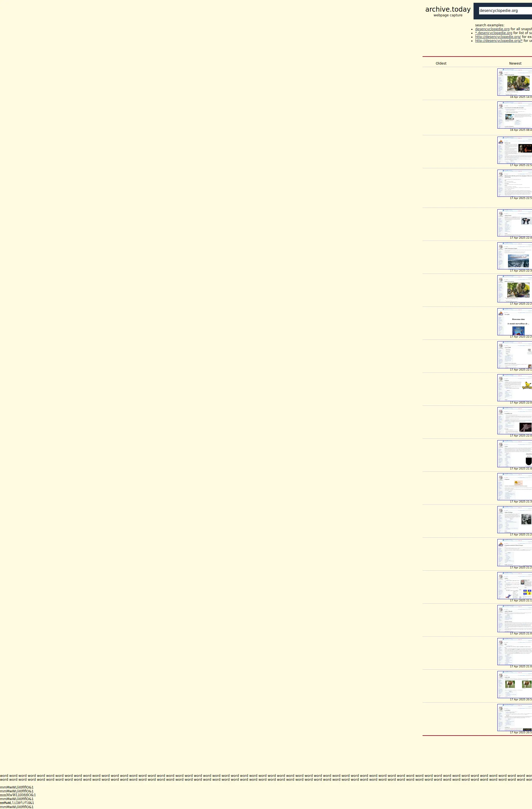Image resolution: width=532 pixels, height=809 pixels.
Task: Open the snapshot with blue coastal landscape image
Action: [515, 256]
